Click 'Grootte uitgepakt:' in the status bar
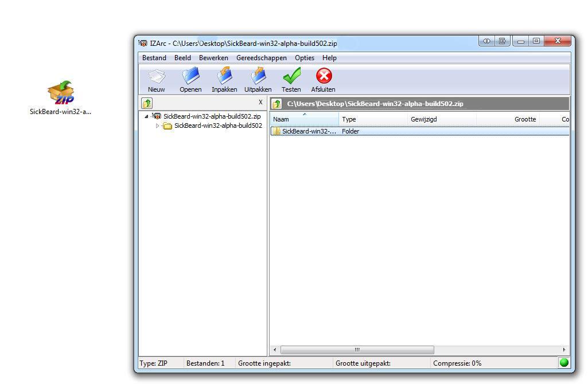Viewport: 588px width, 384px height. (x=363, y=363)
